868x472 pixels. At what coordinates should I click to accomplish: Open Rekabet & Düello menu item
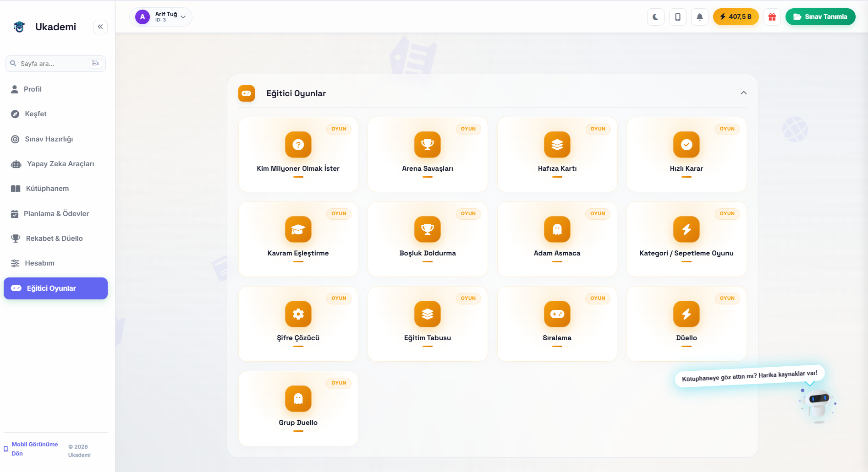(x=55, y=239)
